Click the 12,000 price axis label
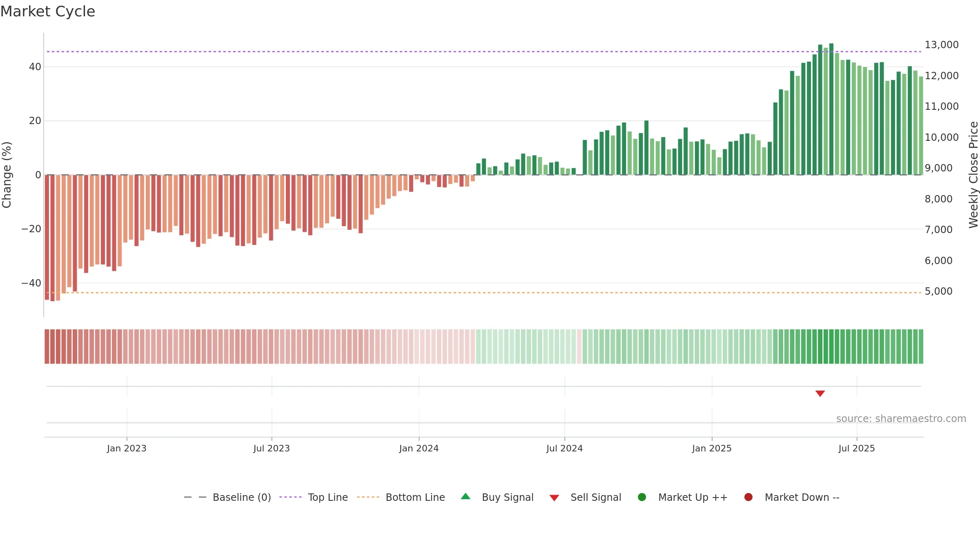980x551 pixels. (942, 76)
